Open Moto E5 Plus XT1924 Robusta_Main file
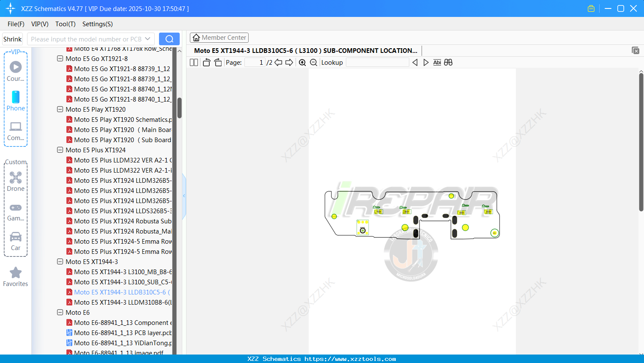The image size is (644, 363). [119, 231]
